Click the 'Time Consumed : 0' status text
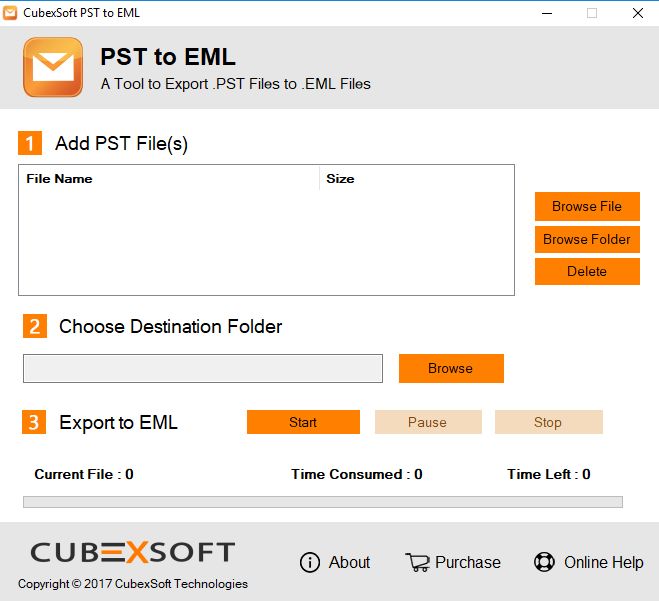 point(357,474)
